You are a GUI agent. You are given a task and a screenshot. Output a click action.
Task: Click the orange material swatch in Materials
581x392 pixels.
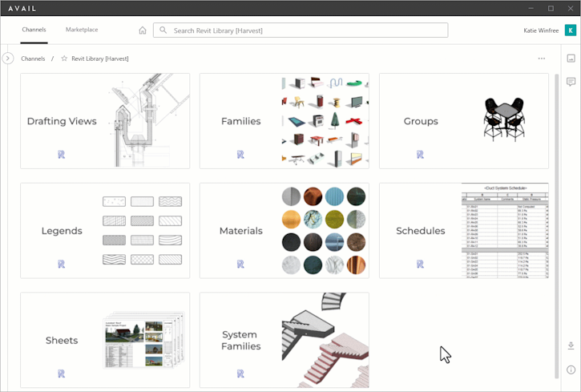291,220
